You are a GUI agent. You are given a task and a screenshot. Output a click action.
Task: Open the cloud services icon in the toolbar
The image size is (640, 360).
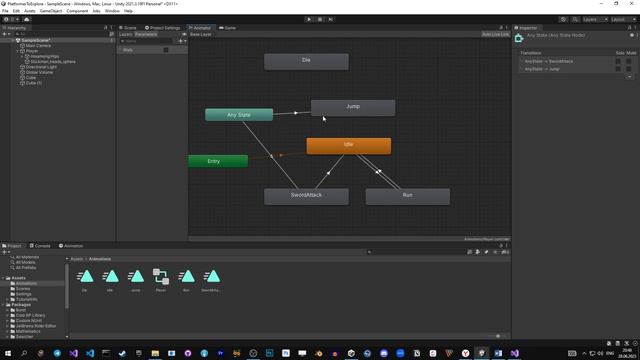click(27, 19)
